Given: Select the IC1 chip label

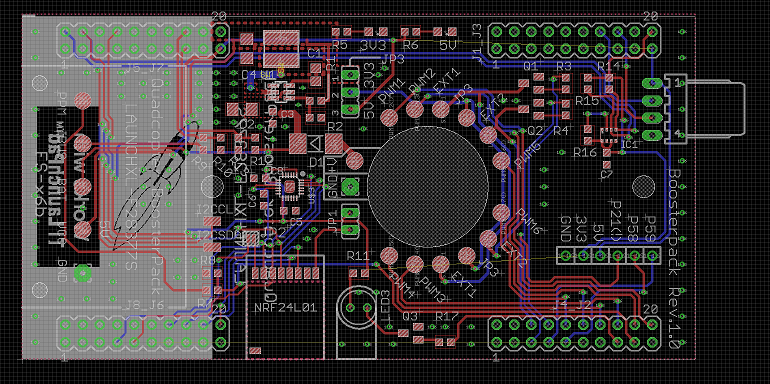Looking at the screenshot, I should [x=629, y=144].
